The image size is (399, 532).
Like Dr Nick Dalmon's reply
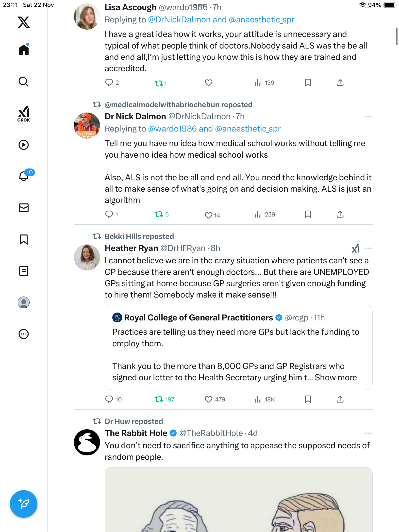(x=208, y=215)
